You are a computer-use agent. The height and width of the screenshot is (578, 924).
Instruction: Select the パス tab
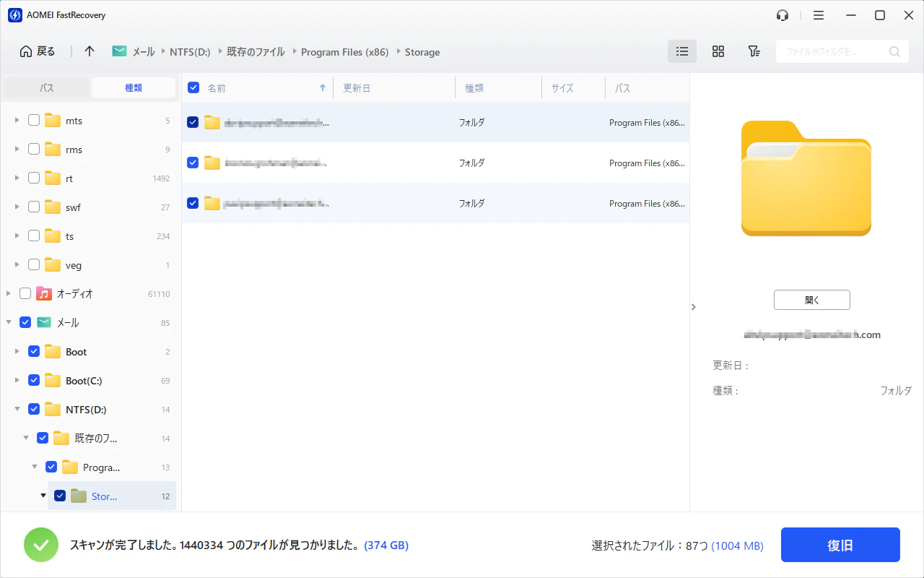(x=46, y=87)
